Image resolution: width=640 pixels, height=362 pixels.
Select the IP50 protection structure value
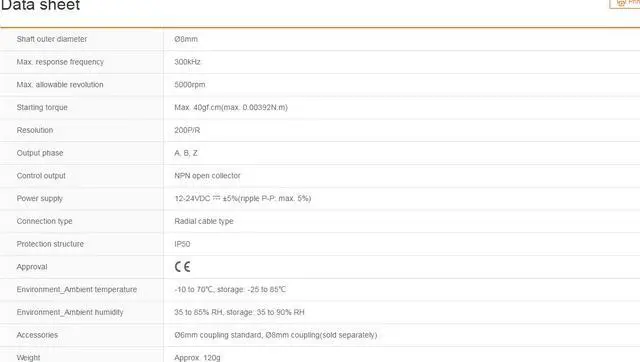click(182, 244)
